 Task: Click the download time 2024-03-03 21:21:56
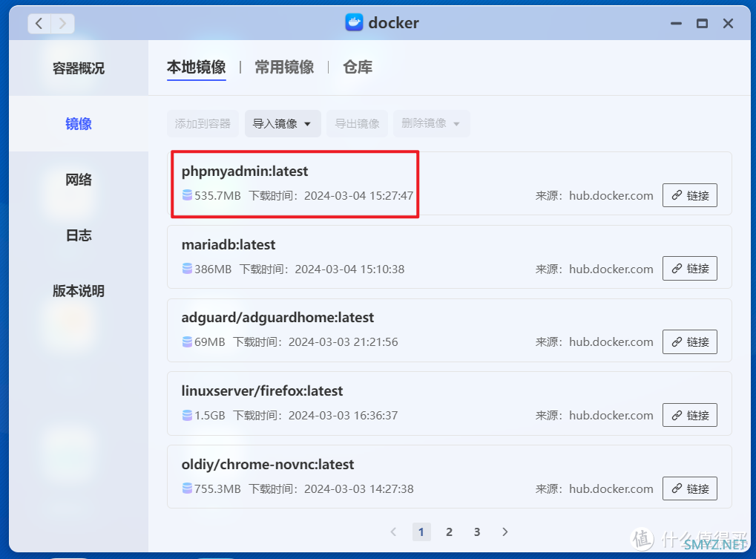coord(344,342)
